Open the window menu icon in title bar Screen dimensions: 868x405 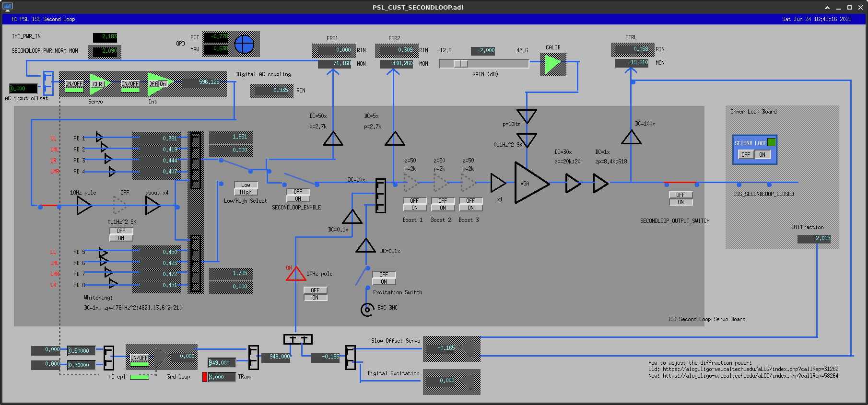point(7,7)
